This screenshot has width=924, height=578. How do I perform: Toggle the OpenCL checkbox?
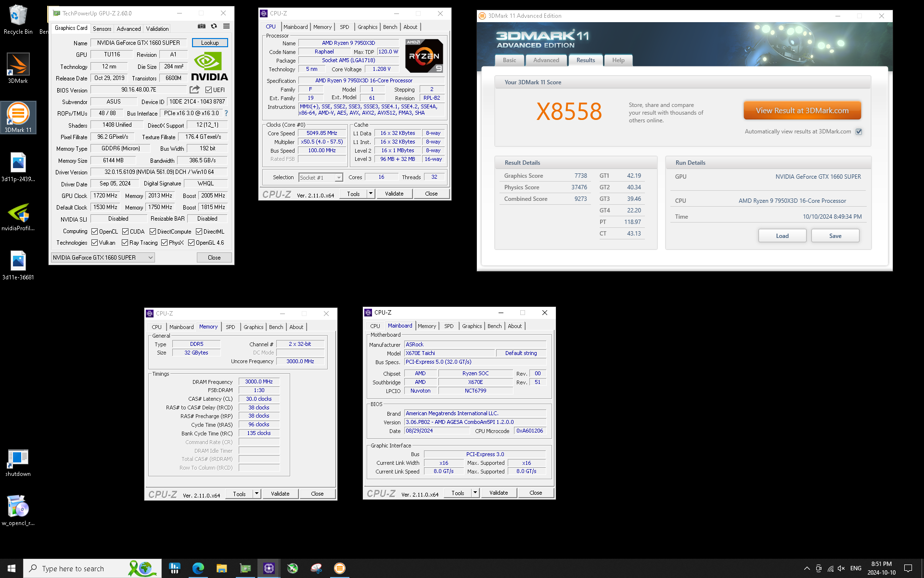click(x=95, y=232)
